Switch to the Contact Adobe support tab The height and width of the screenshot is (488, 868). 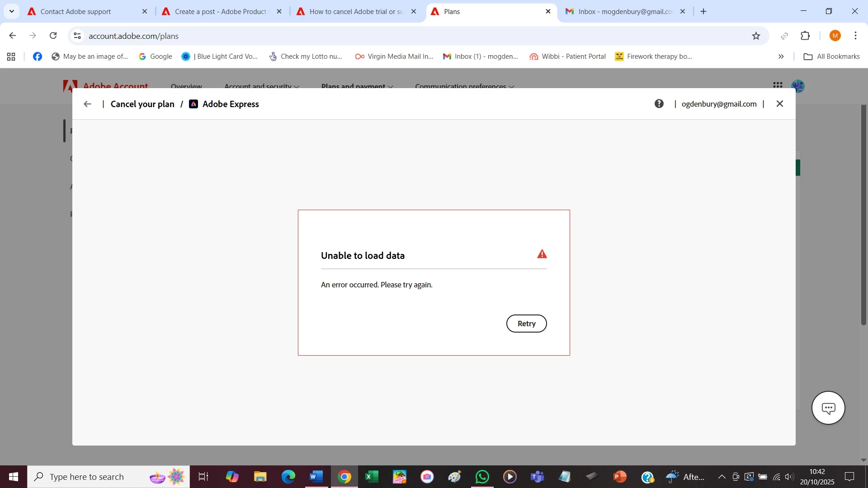75,12
